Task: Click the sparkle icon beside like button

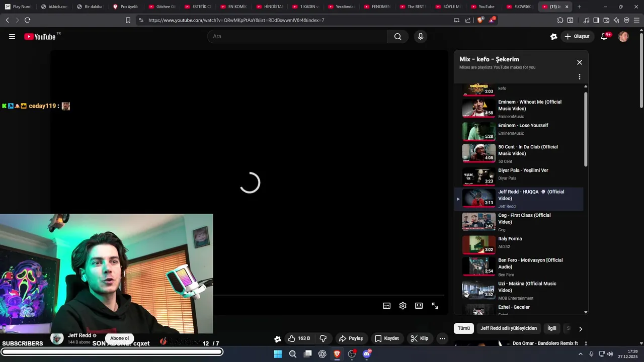Action: (277, 339)
